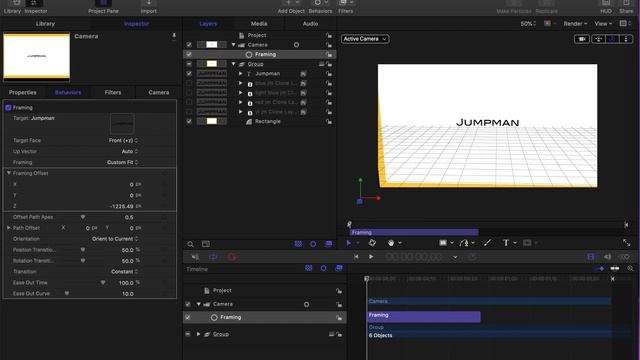Open the Behaviors toolbar menu
Viewport: 640px width, 360px height.
pyautogui.click(x=320, y=7)
